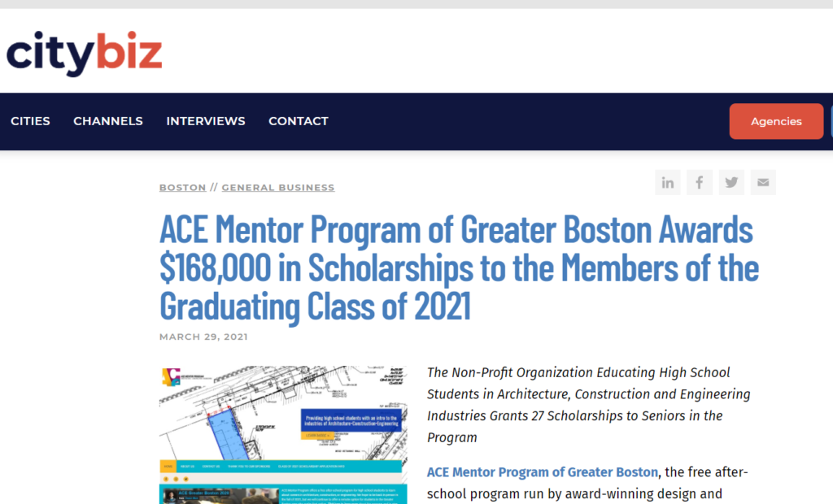Select INTERVIEWS in the navigation bar
The height and width of the screenshot is (504, 833).
tap(206, 121)
